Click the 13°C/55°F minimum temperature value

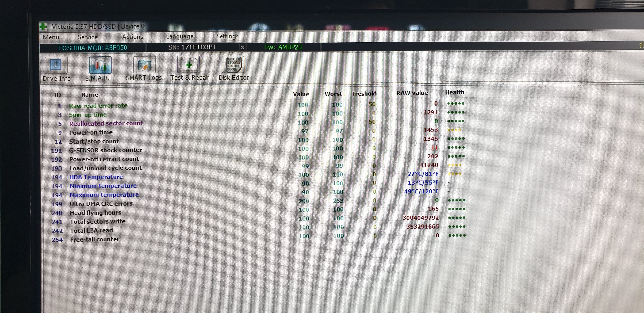point(423,183)
